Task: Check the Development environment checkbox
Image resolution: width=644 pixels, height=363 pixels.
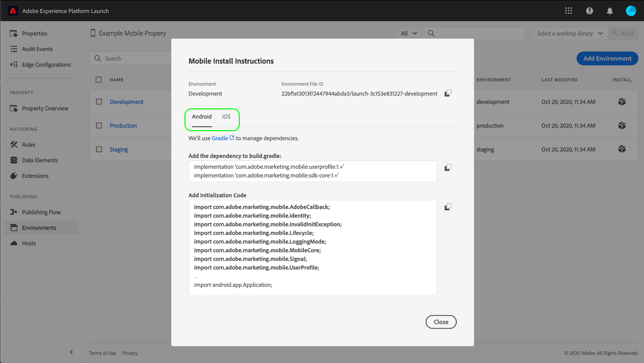Action: click(99, 102)
